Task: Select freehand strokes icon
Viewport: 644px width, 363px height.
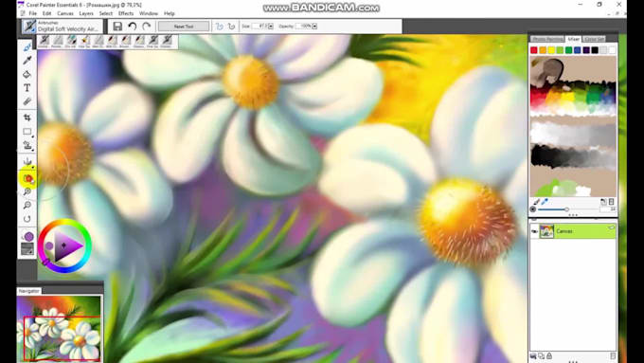Action: point(220,27)
